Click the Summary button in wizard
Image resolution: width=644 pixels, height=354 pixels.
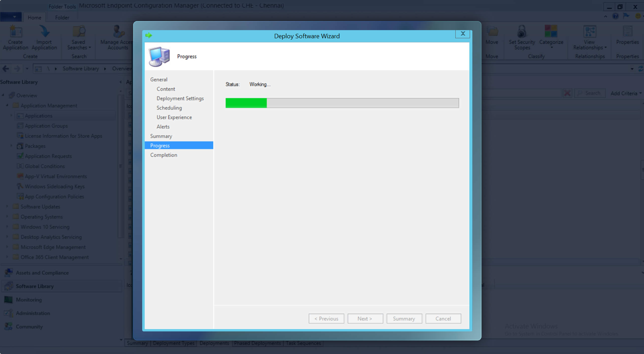404,319
